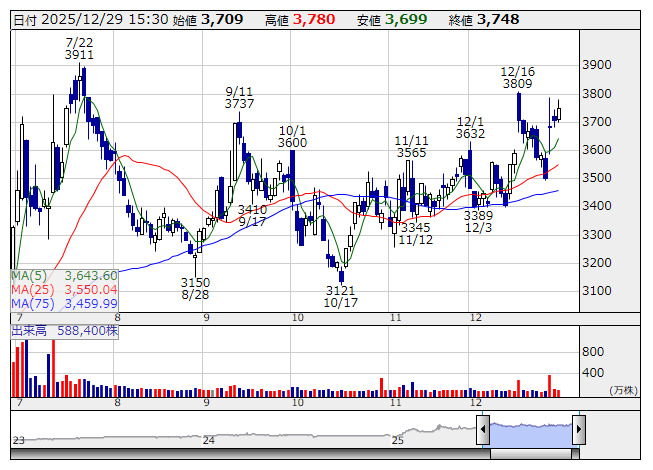This screenshot has height=470, width=653.
Task: Click the right range slider handle arrow
Action: [x=579, y=431]
